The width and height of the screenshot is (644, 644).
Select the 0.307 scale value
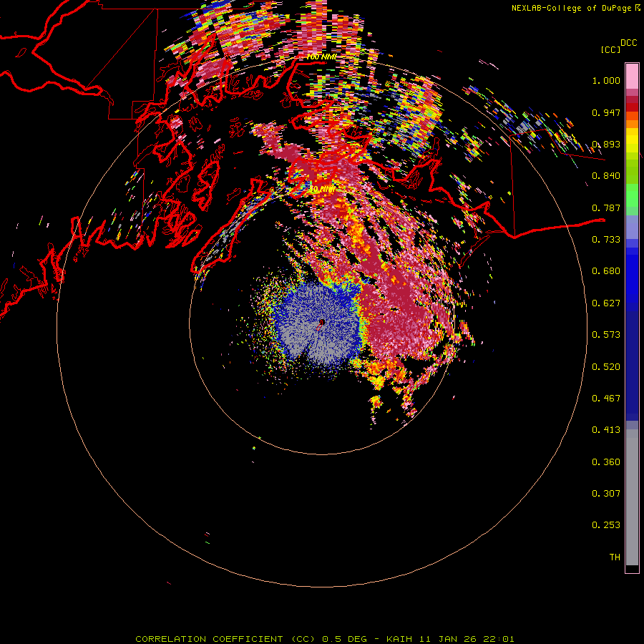click(606, 494)
